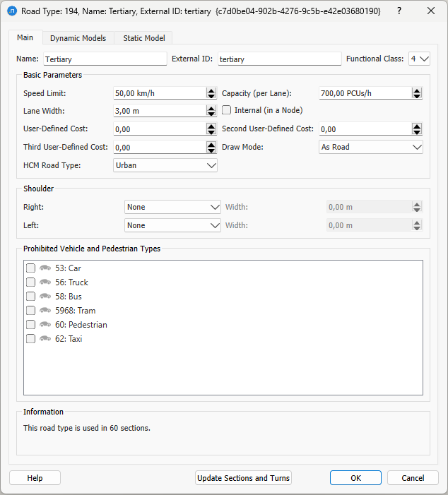The width and height of the screenshot is (448, 495).
Task: Adjust the Speed Limit spinner arrows
Action: click(211, 93)
